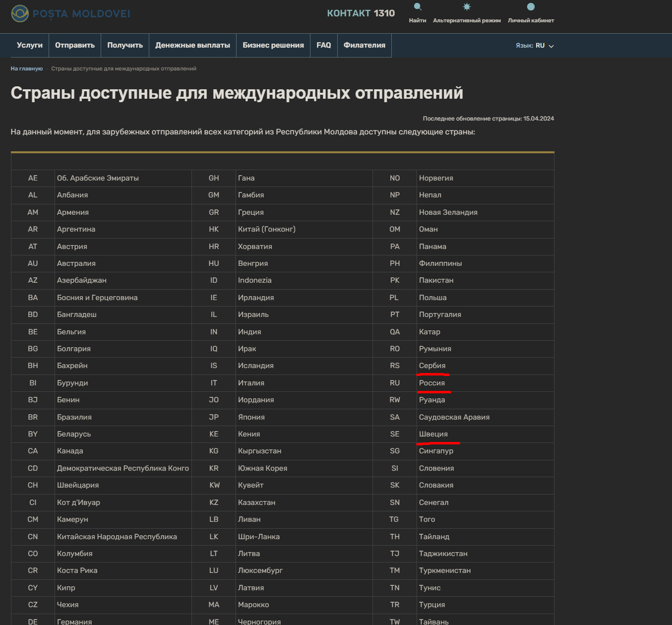Image resolution: width=672 pixels, height=625 pixels.
Task: Select the underlined Швеция cell
Action: coord(486,434)
